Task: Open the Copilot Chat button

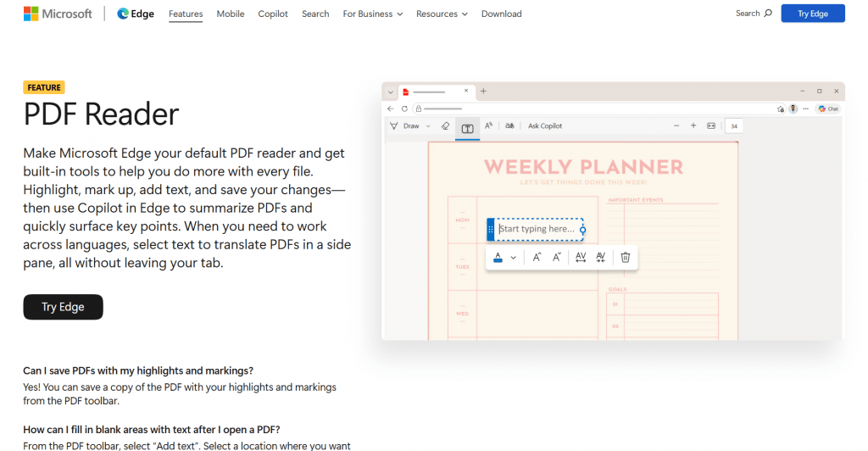Action: [829, 109]
